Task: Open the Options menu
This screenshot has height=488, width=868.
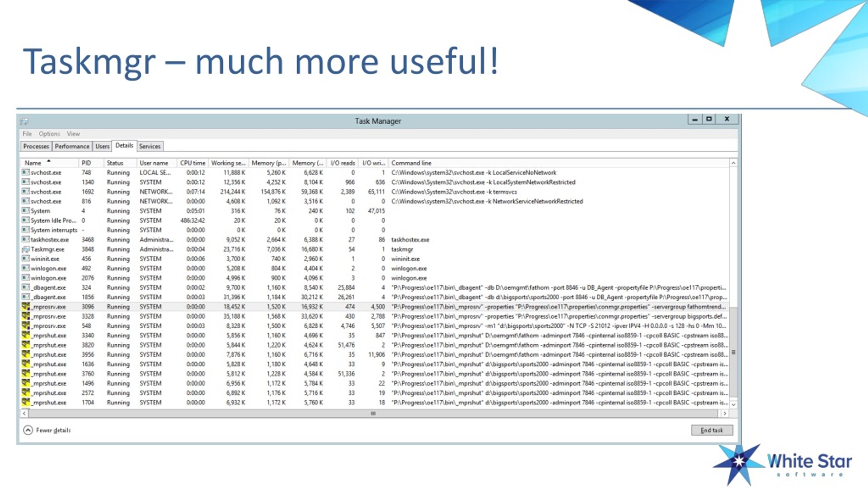Action: [x=49, y=134]
